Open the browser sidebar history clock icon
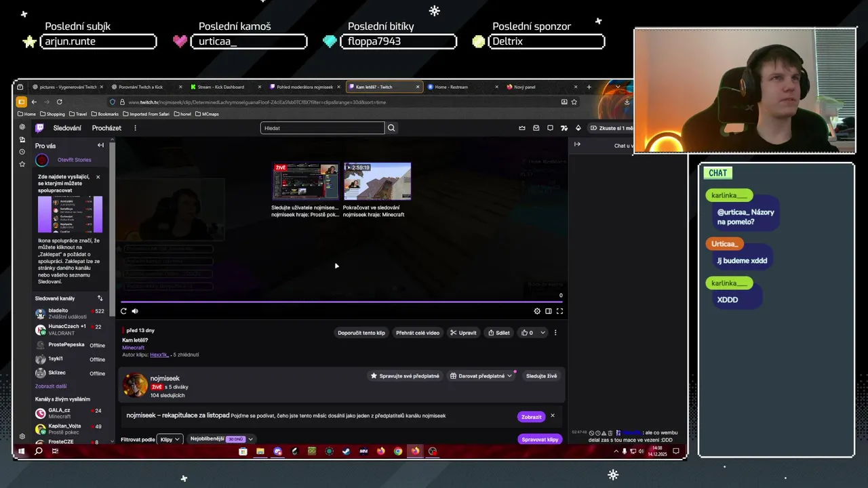Screen dimensions: 868x488 [22, 152]
